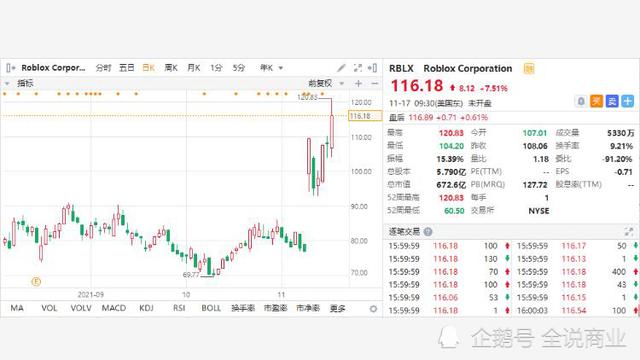Click the big red 116.18 price

pyautogui.click(x=417, y=86)
